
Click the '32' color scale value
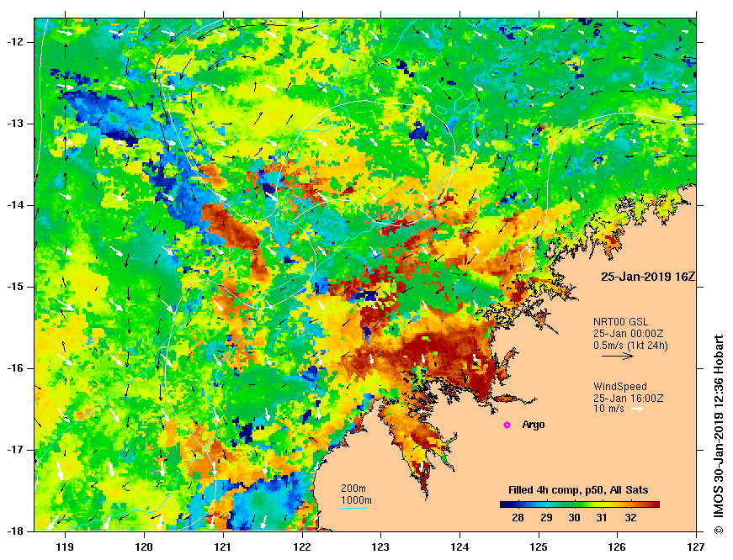pos(630,517)
